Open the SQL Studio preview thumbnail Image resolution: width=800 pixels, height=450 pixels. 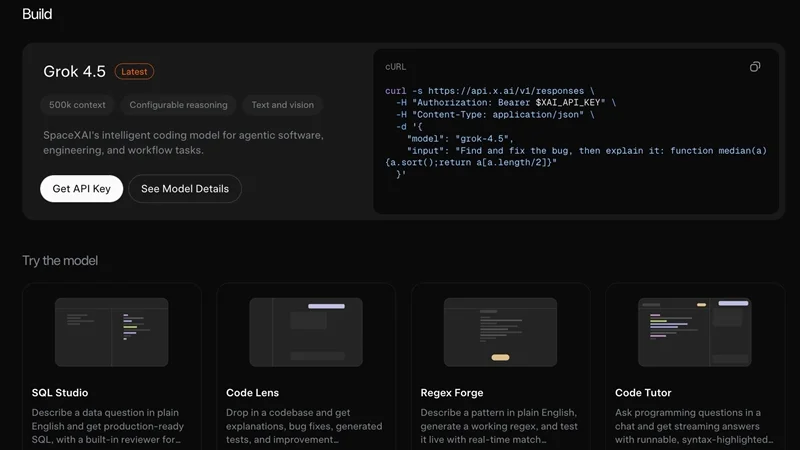pos(112,332)
